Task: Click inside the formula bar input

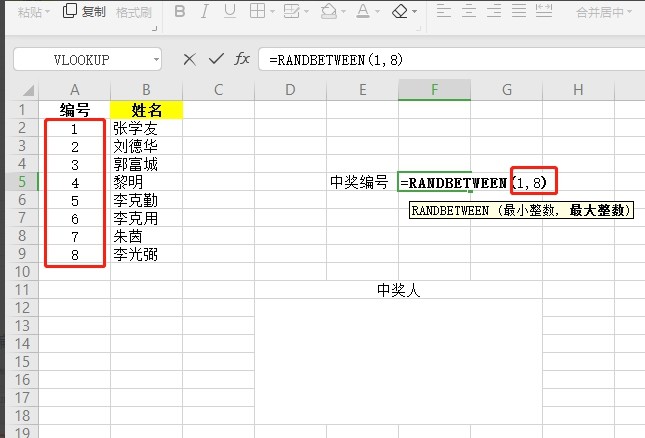Action: (x=452, y=60)
